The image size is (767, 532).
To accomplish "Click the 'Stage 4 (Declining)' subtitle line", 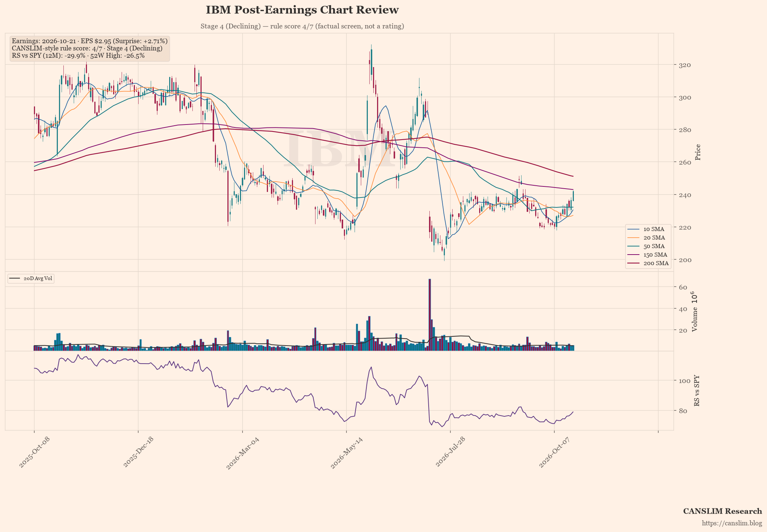I will coord(302,26).
